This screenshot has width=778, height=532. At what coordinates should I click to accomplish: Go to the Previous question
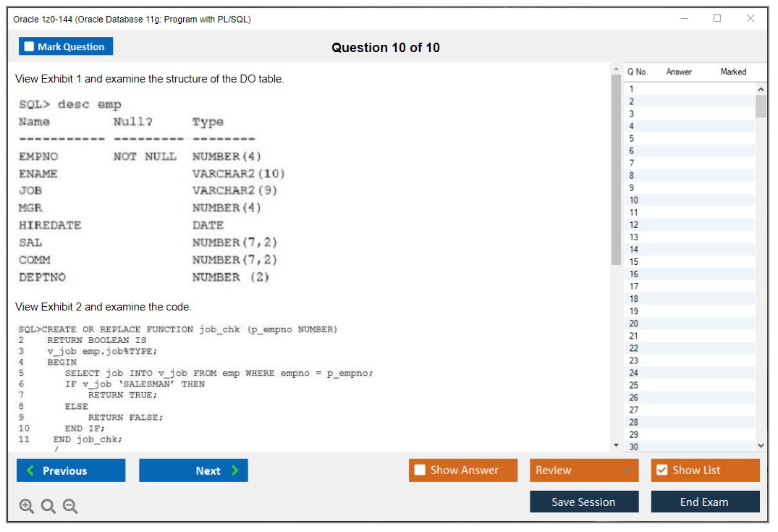click(71, 470)
